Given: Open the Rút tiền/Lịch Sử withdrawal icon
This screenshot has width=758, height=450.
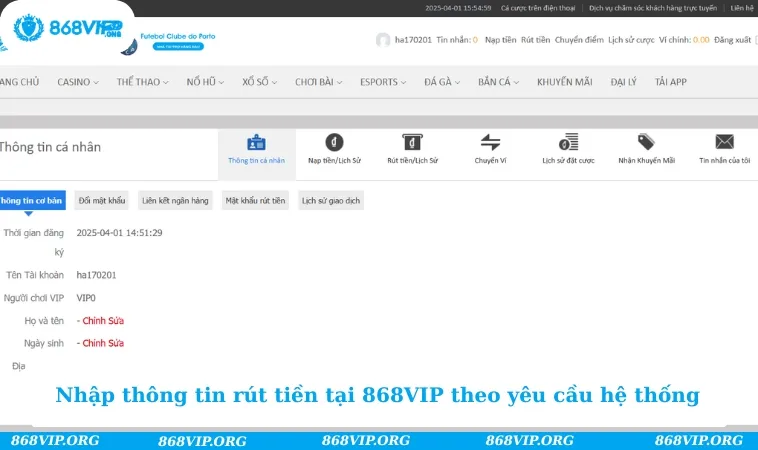Looking at the screenshot, I should coord(412,142).
